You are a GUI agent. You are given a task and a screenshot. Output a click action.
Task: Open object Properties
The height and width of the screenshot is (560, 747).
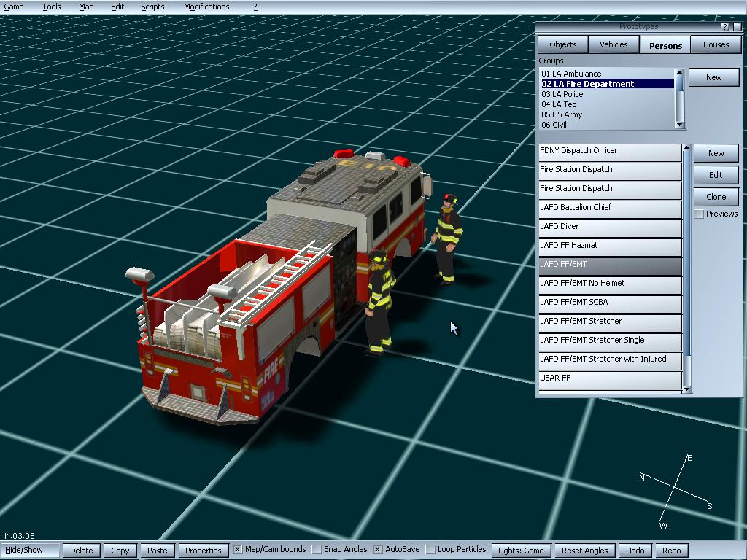pos(203,551)
